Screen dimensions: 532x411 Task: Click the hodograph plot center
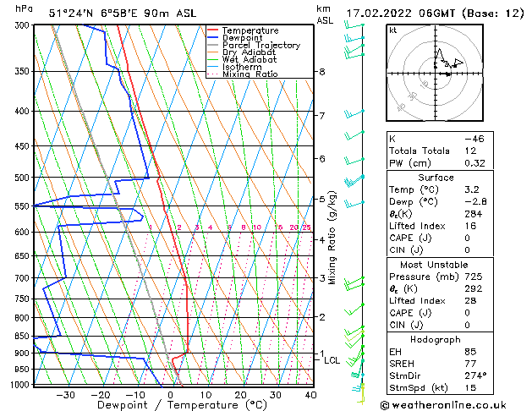tap(436, 74)
